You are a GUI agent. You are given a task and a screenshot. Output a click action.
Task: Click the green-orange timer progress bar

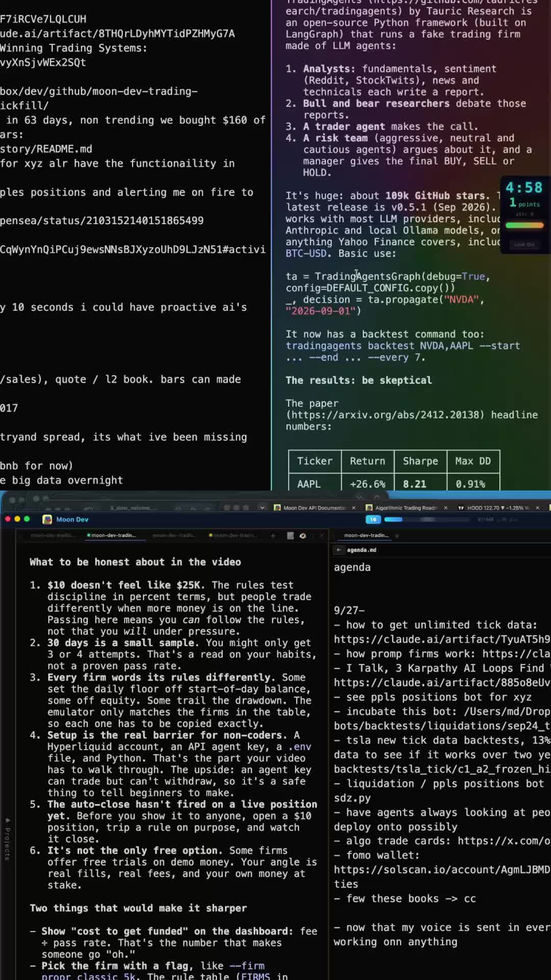[524, 225]
